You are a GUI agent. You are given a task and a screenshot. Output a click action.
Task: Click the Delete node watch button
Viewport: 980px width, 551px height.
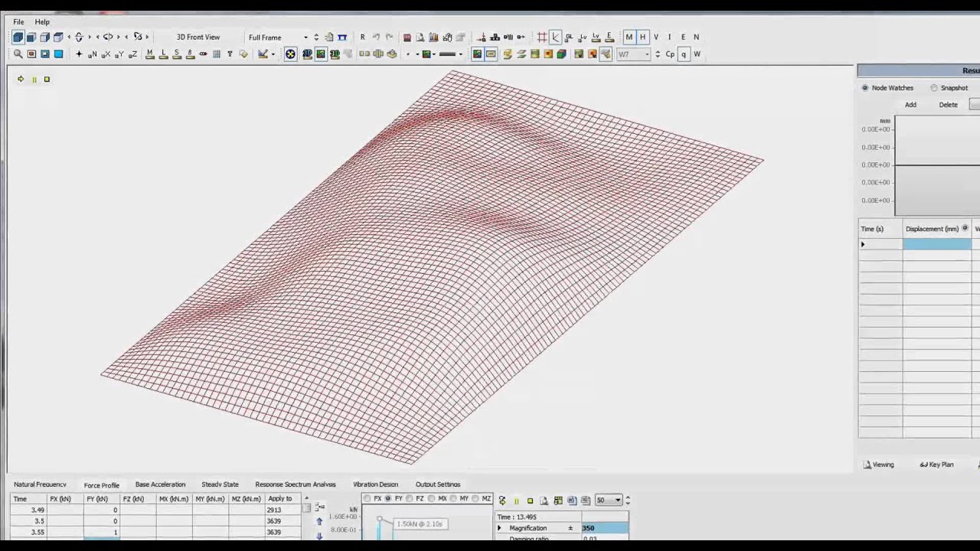(948, 105)
